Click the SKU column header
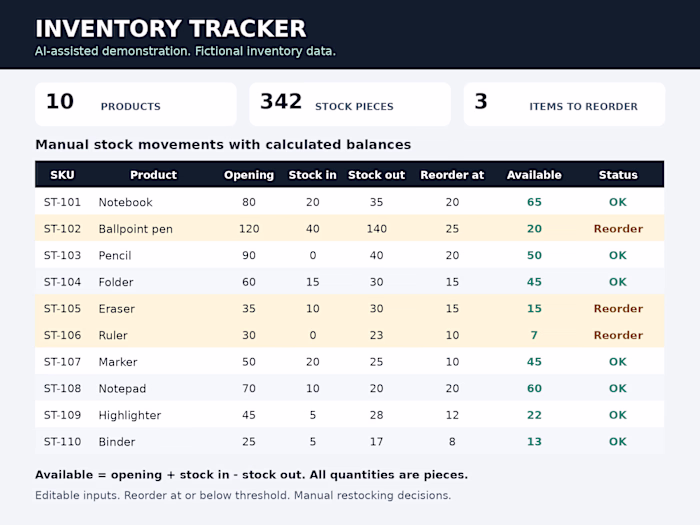Image resolution: width=700 pixels, height=525 pixels. [x=62, y=175]
